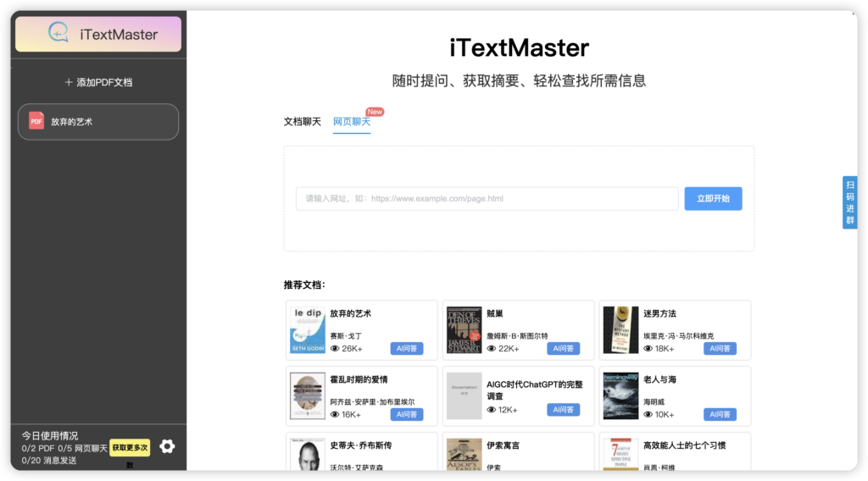The height and width of the screenshot is (481, 868).
Task: Click the title 史蒂夫·乔布斯传
Action: tap(361, 445)
